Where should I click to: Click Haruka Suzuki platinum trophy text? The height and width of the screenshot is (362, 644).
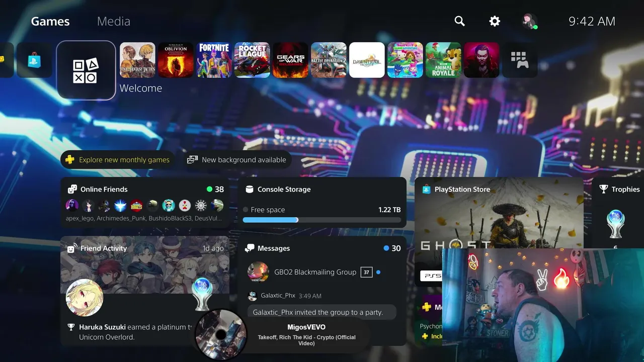pos(135,332)
